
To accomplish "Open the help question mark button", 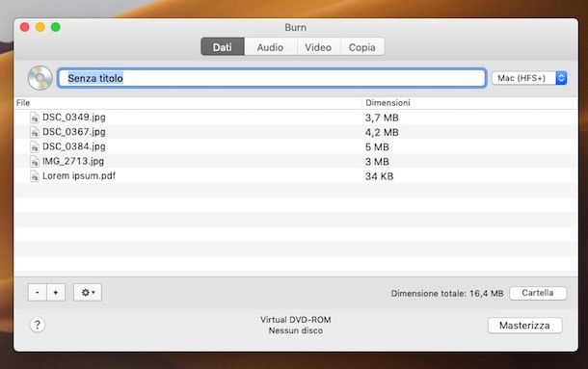I will coord(38,325).
